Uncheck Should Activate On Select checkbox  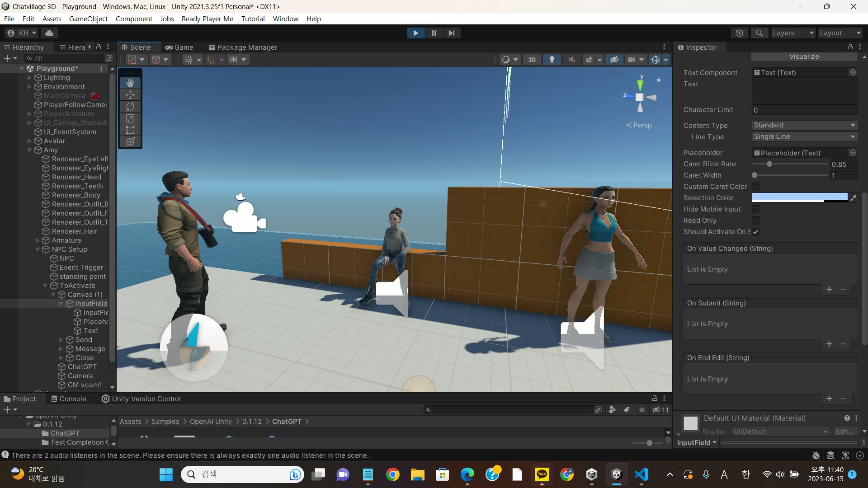pyautogui.click(x=755, y=232)
